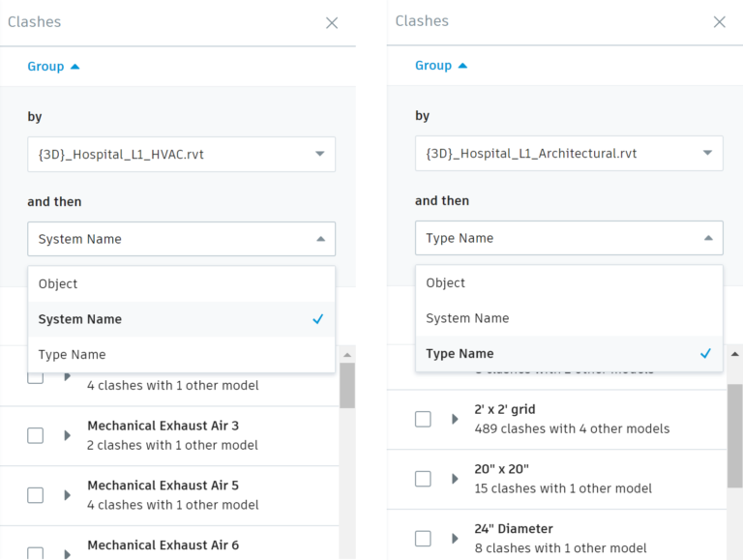Viewport: 743px width, 560px height.
Task: Check the 2' x 2' grid checkbox
Action: tap(423, 419)
